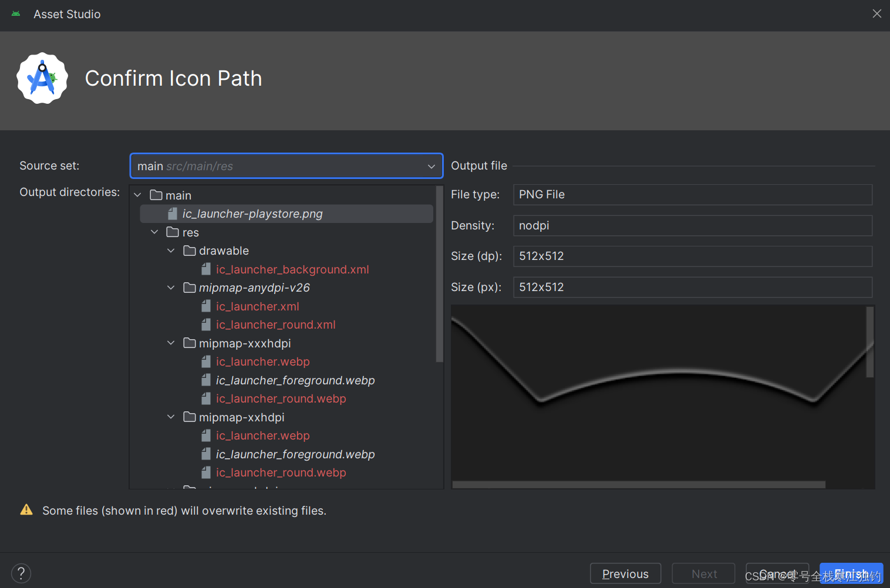Select ic_launcher_round.webp under mipmap-xxhdpi
This screenshot has height=588, width=890.
281,472
